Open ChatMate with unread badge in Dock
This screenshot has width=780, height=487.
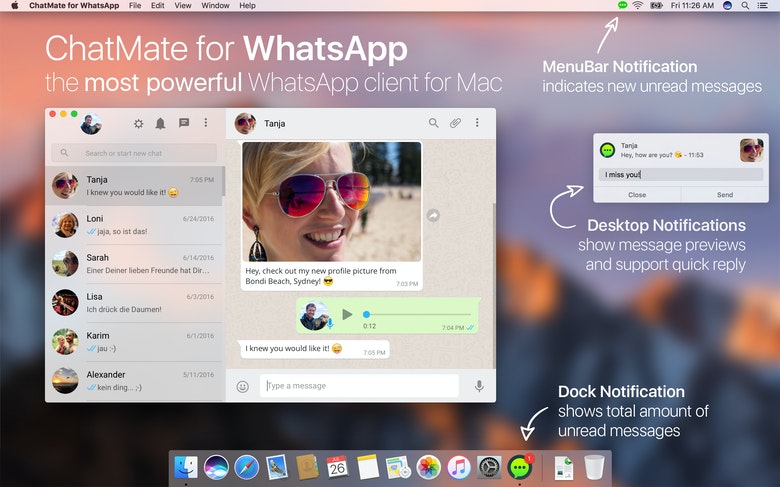(x=520, y=468)
